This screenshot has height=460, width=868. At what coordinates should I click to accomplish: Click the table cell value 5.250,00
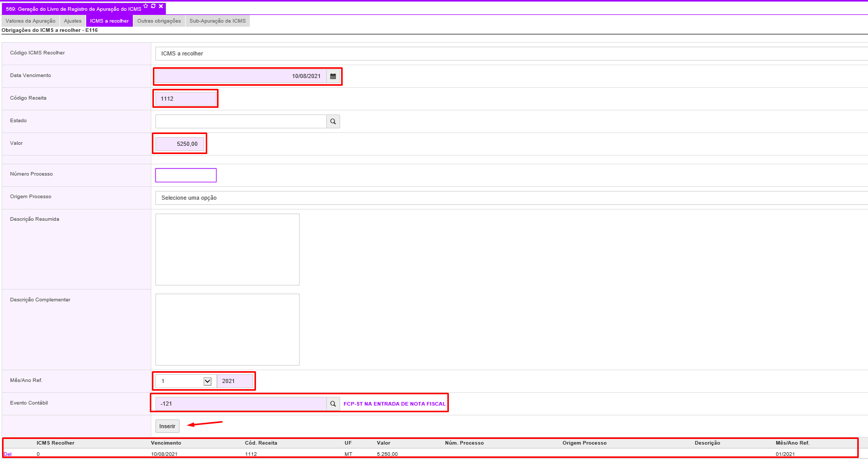pyautogui.click(x=387, y=454)
